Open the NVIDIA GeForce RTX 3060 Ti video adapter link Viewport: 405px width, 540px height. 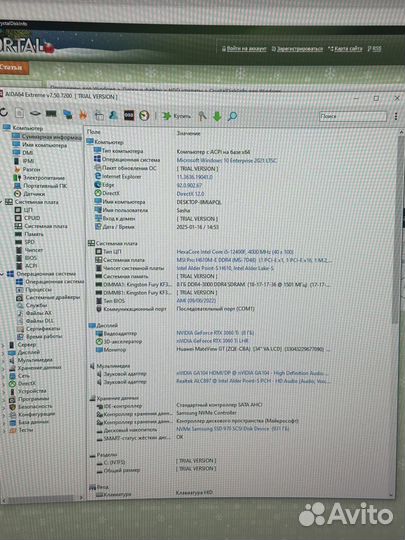coord(215,333)
